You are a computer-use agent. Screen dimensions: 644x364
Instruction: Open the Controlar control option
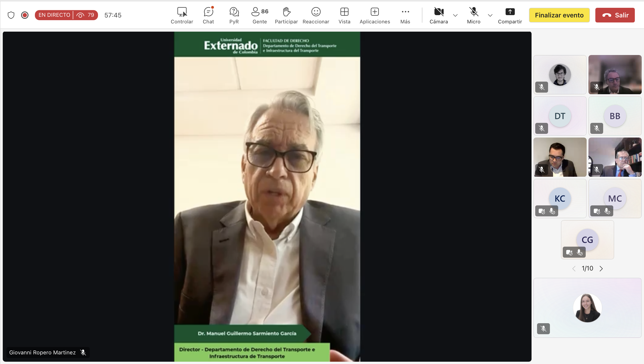coord(182,15)
